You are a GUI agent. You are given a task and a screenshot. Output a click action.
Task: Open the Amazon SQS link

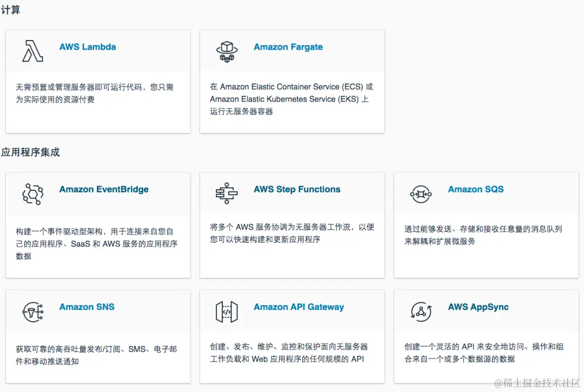tap(476, 189)
